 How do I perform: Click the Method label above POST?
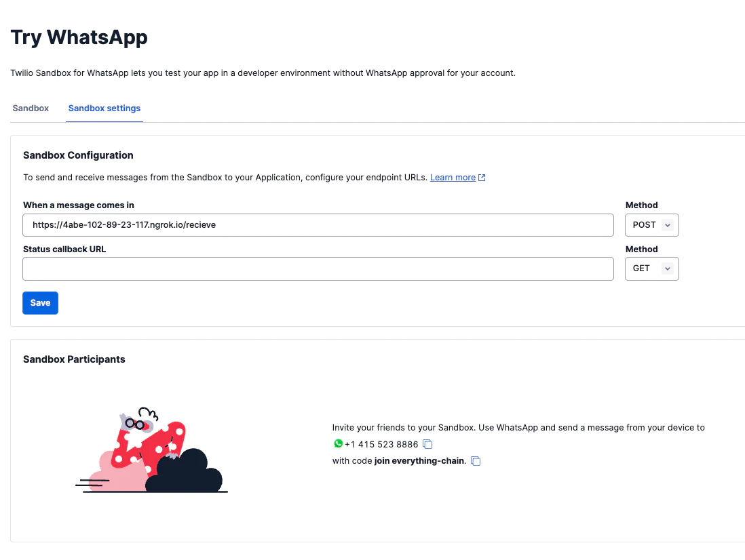click(x=641, y=205)
